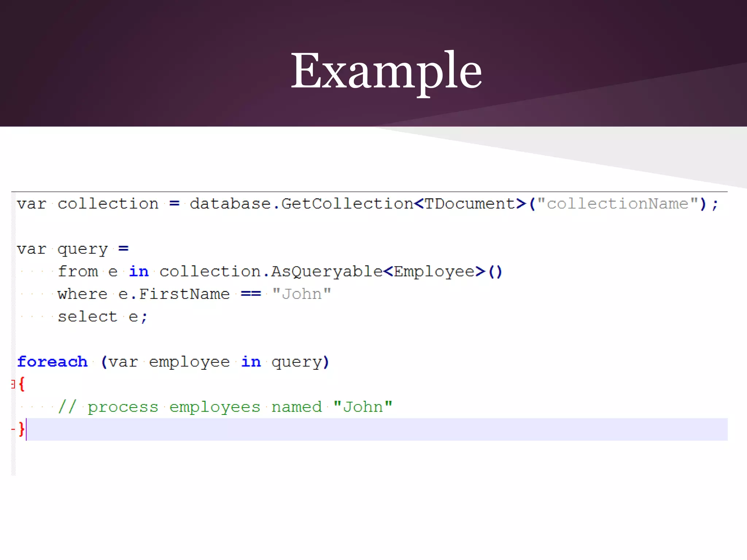Viewport: 747px width, 560px height.
Task: Click the "Employee" generic type
Action: coord(434,272)
